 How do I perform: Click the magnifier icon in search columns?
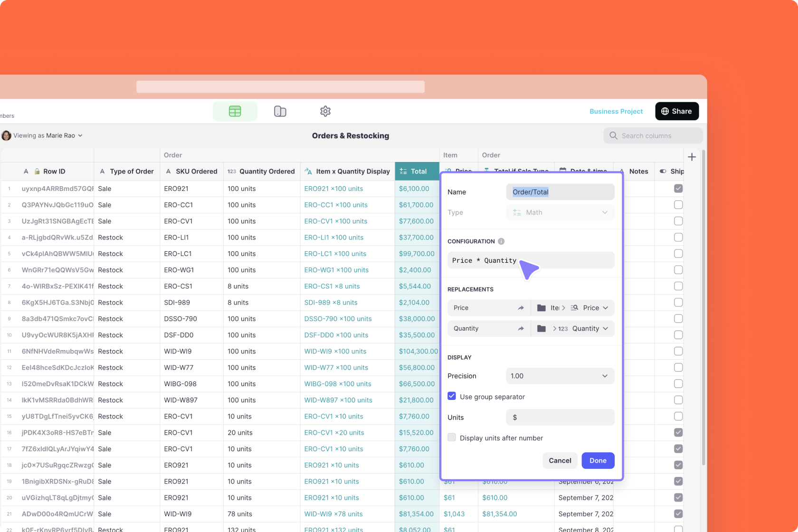(x=614, y=136)
